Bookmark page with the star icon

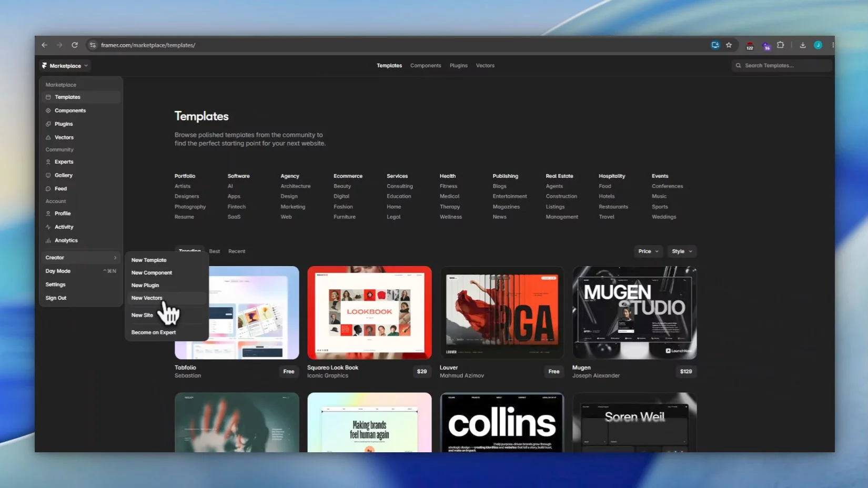pyautogui.click(x=729, y=45)
